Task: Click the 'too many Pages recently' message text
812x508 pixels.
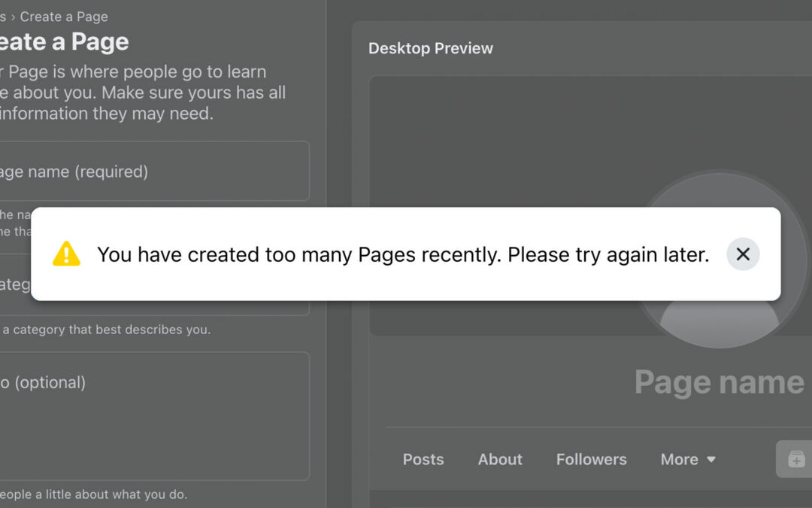Action: (x=403, y=254)
